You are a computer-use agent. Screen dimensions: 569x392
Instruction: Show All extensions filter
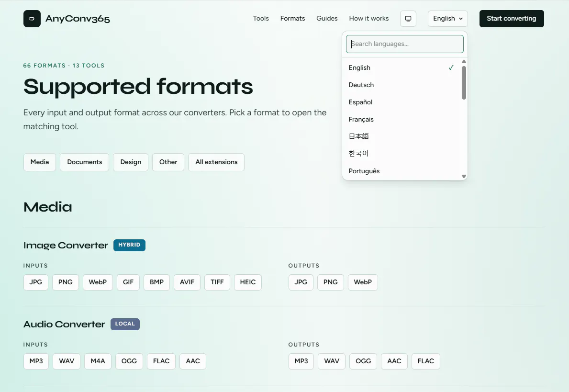coord(216,162)
